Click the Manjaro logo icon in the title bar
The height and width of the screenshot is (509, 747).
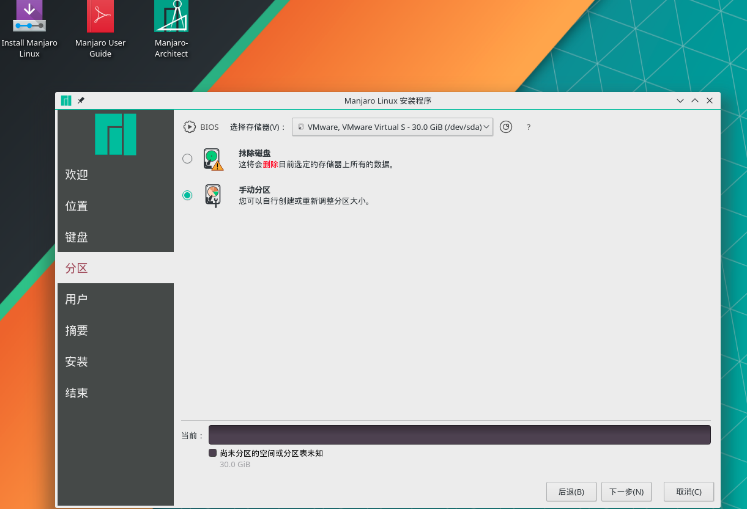pyautogui.click(x=66, y=101)
